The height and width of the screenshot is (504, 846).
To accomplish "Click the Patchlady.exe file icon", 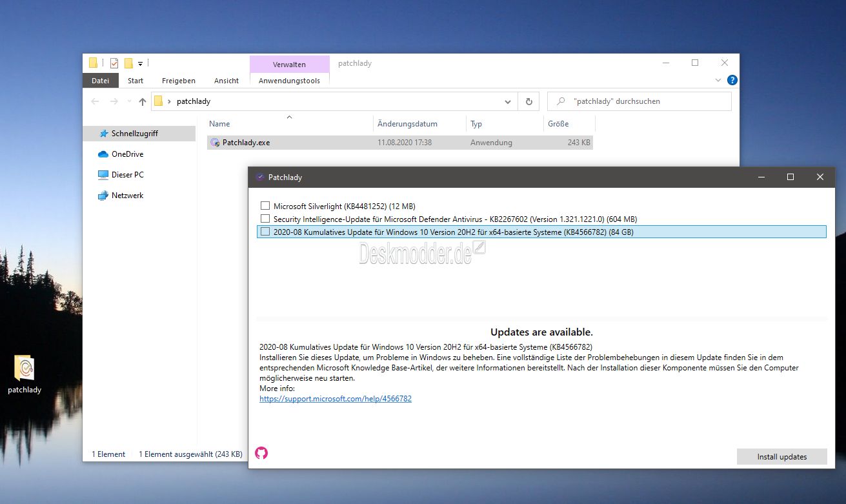I will (x=215, y=143).
